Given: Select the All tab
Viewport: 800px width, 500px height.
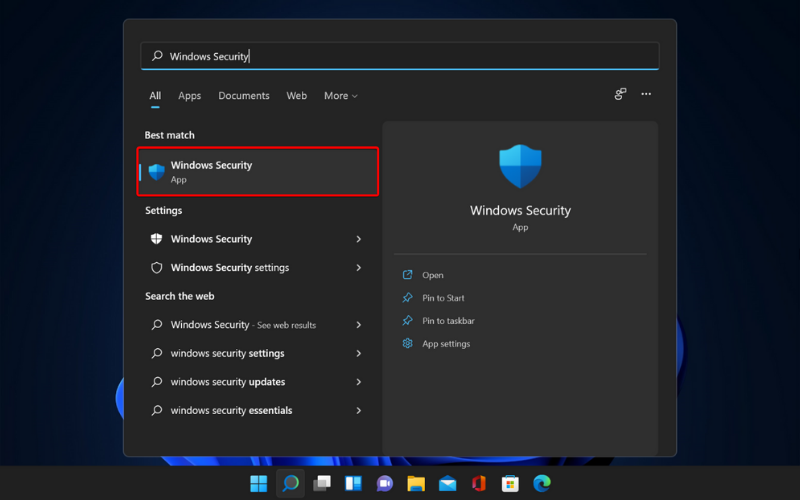Looking at the screenshot, I should coord(155,96).
